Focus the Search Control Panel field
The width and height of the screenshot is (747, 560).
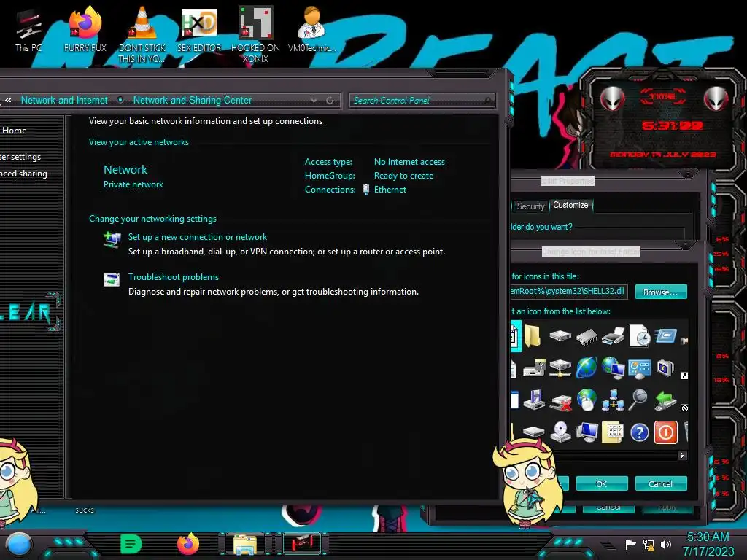tap(422, 101)
